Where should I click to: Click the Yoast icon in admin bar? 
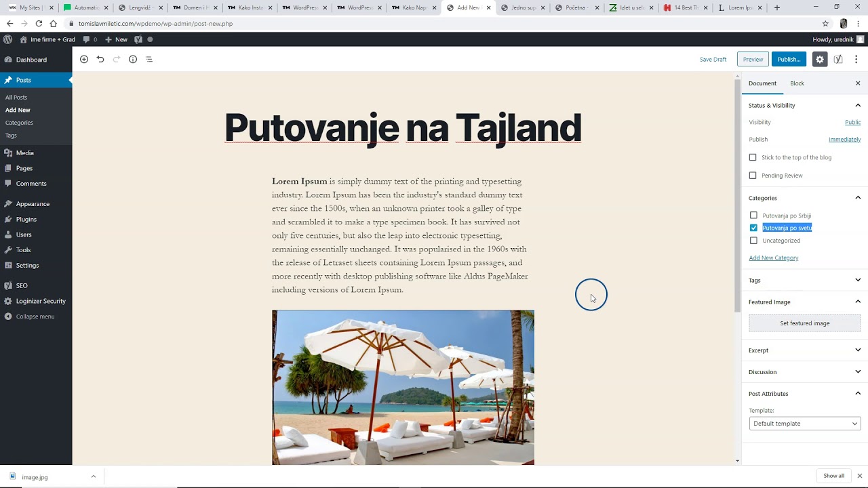tap(138, 39)
